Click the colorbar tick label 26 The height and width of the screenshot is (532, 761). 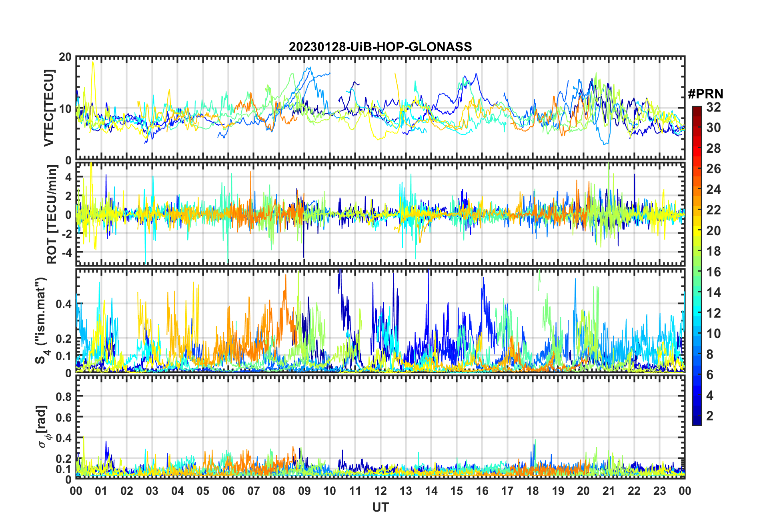pyautogui.click(x=713, y=169)
